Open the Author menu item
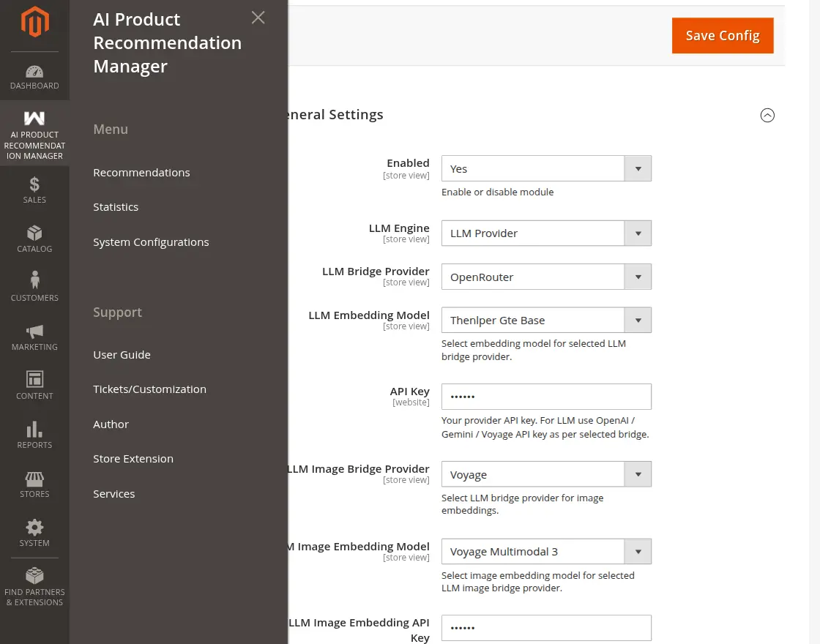The image size is (820, 644). click(111, 424)
